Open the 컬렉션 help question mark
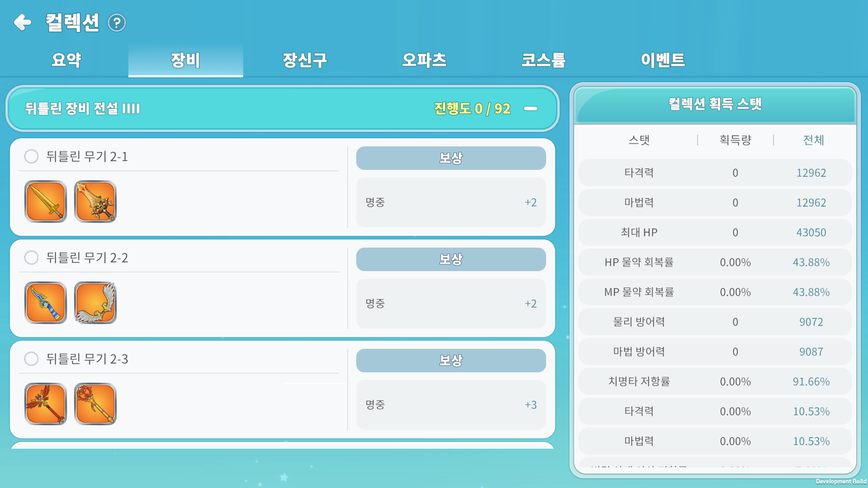Image resolution: width=868 pixels, height=488 pixels. coord(117,23)
